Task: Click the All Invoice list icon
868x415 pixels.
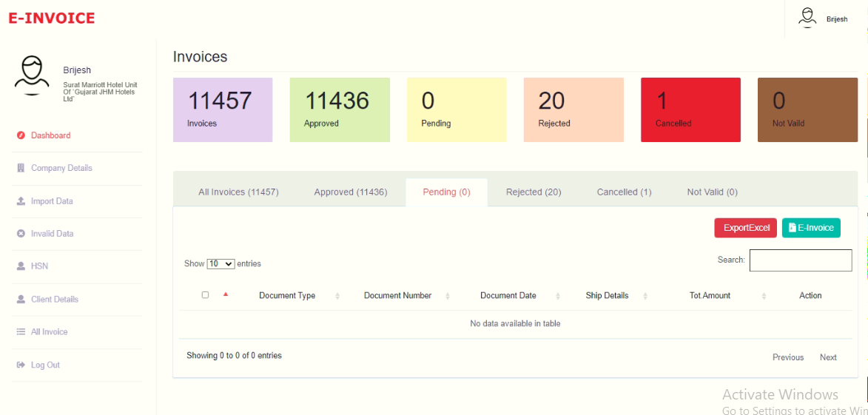Action: [x=21, y=332]
